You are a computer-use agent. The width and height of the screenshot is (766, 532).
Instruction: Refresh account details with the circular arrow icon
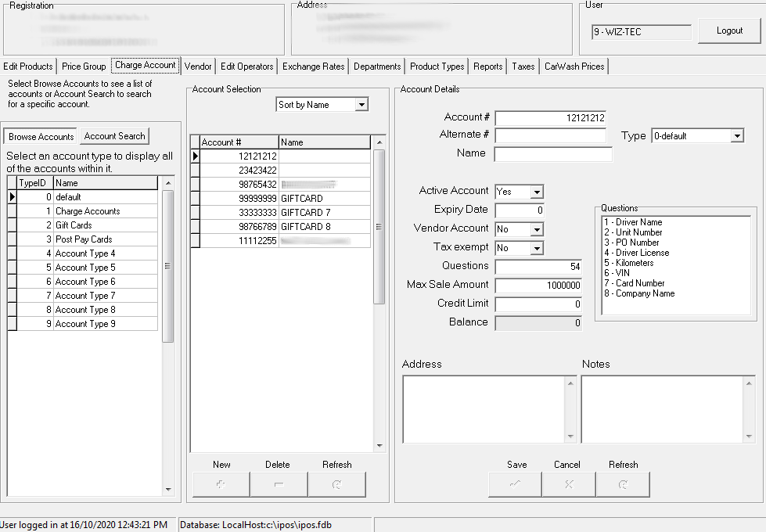pyautogui.click(x=623, y=483)
